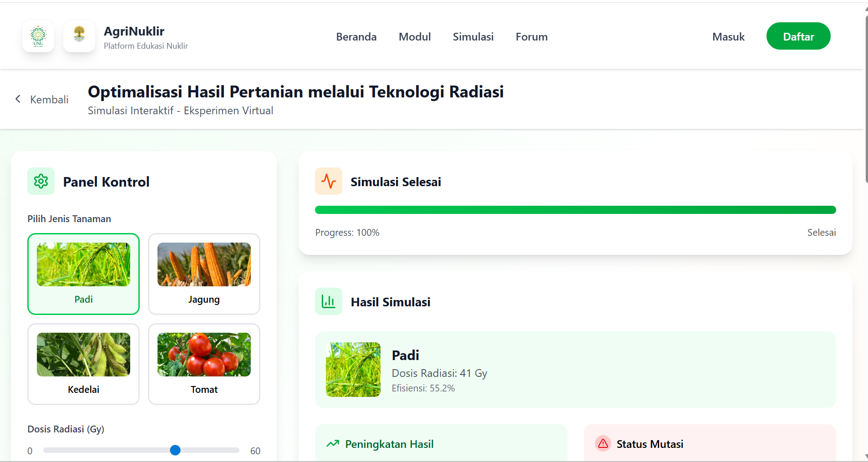The image size is (868, 462).
Task: Open the Simulasi navigation link
Action: pos(473,37)
